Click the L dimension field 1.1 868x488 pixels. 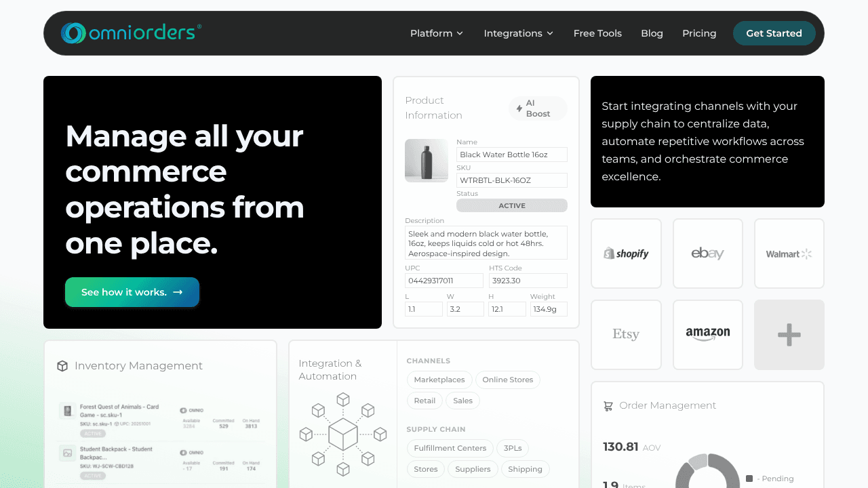click(424, 309)
